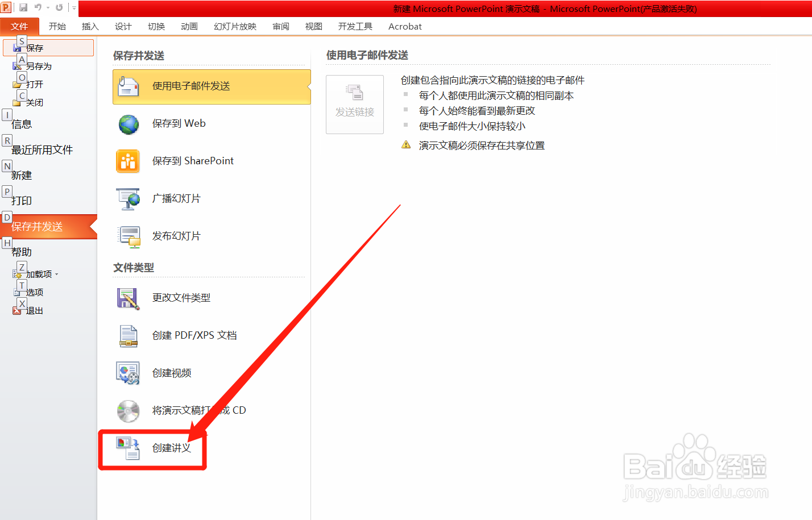Switch to the 审阅 ribbon tab
The width and height of the screenshot is (812, 520).
click(281, 26)
